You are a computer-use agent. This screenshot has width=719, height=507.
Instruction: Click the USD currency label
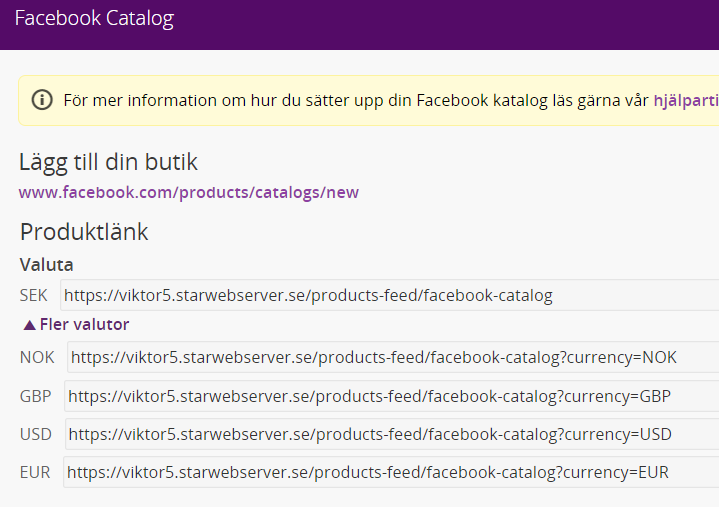coord(36,434)
